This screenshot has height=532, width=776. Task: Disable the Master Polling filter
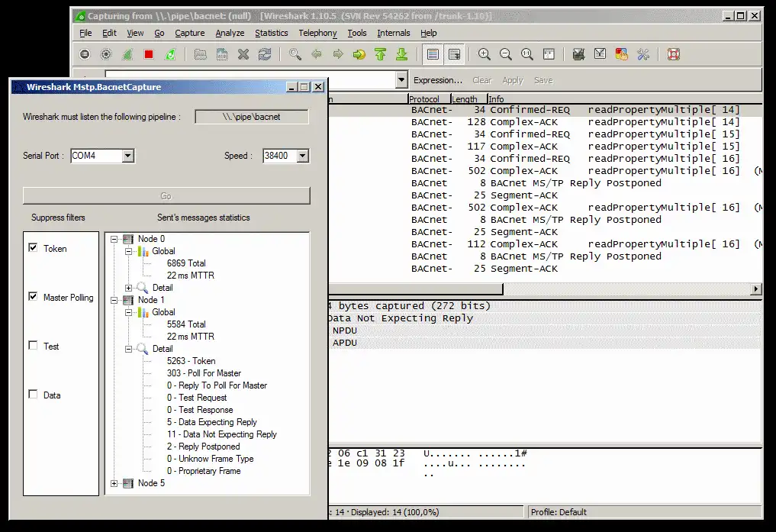(x=33, y=297)
